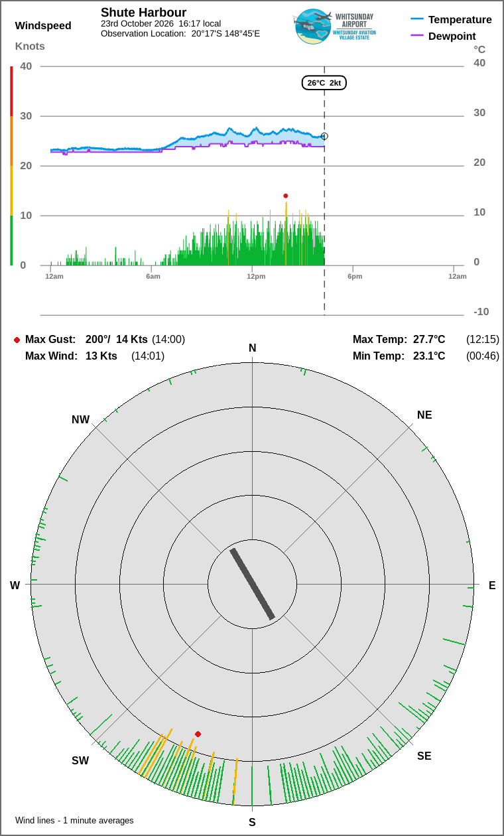Viewport: 504px width, 836px height.
Task: Click the Min Temp value 23.1°C
Action: click(x=429, y=356)
